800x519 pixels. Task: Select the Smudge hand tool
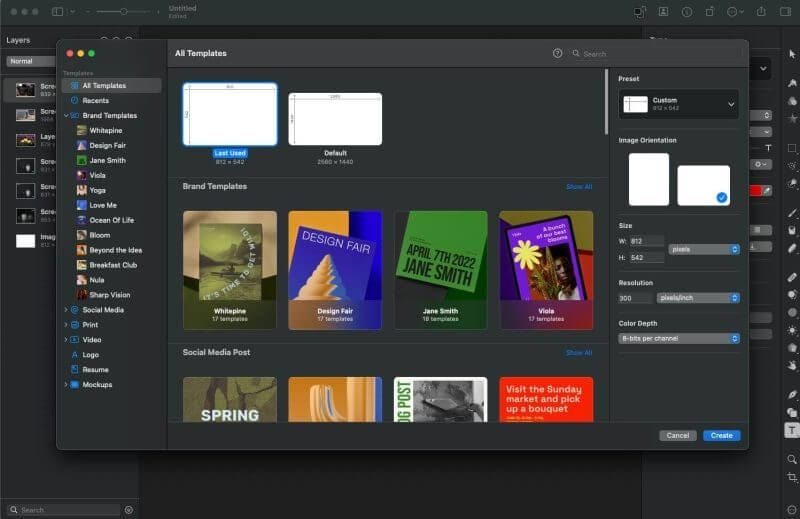tap(792, 365)
